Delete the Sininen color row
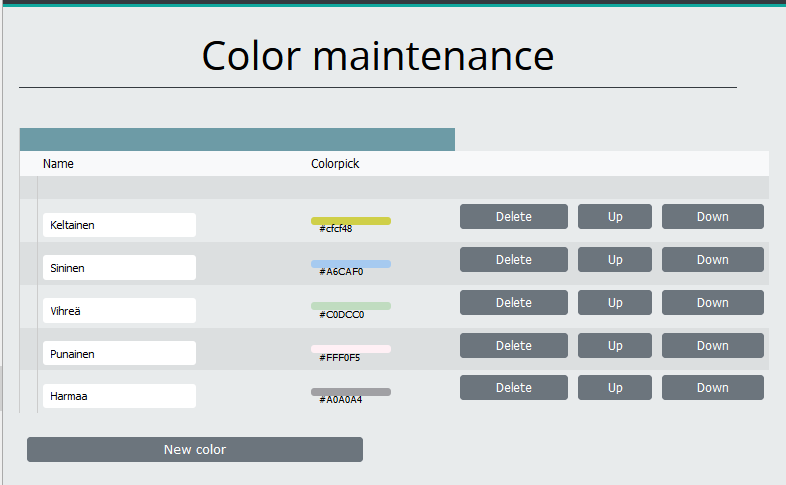Image resolution: width=786 pixels, height=485 pixels. 513,260
